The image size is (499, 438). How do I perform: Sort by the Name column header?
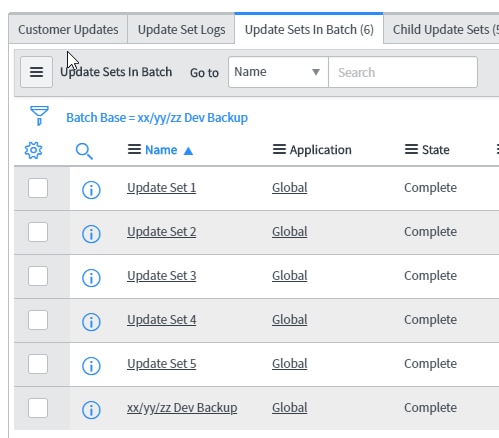tap(161, 150)
